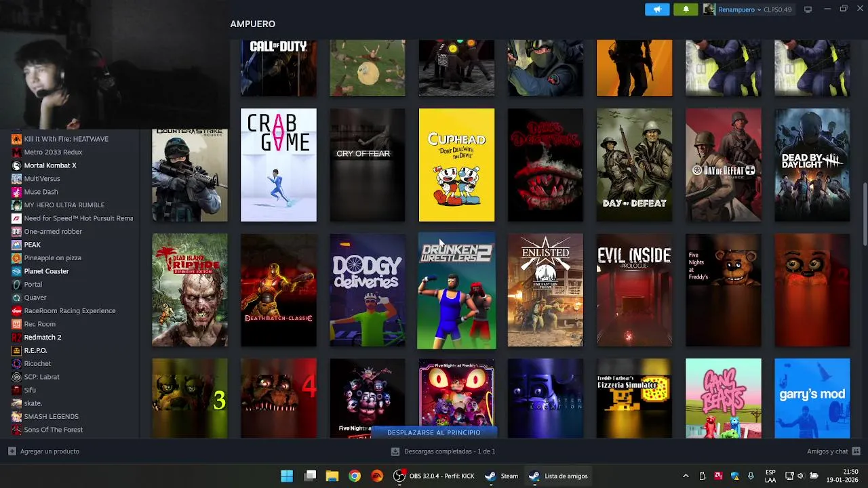Click the MultiVersus game icon
The height and width of the screenshot is (488, 868).
click(16, 178)
